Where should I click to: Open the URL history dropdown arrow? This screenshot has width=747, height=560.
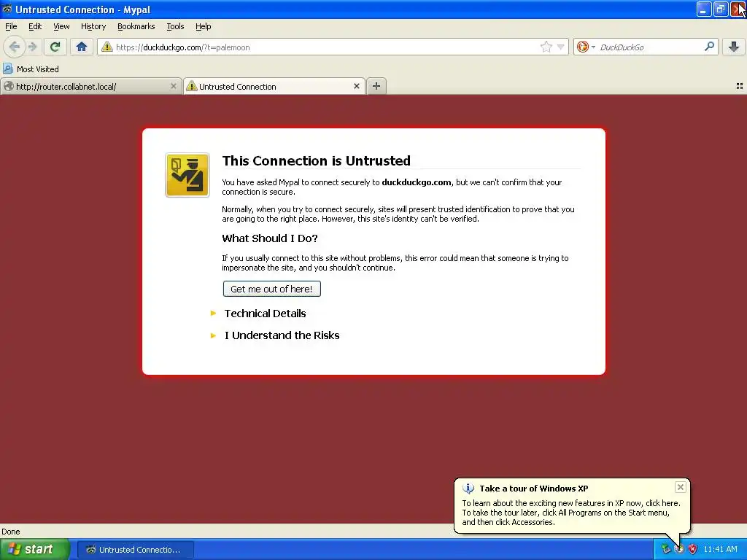pyautogui.click(x=561, y=47)
